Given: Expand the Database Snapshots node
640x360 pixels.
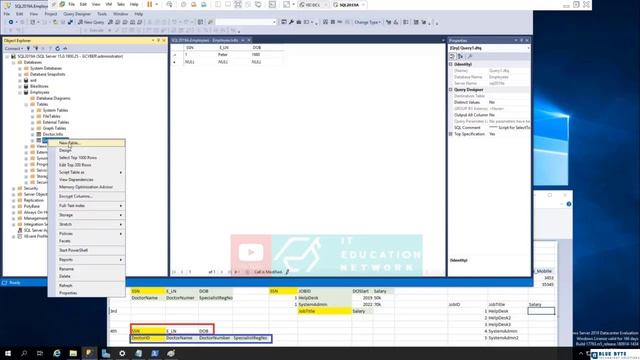Looking at the screenshot, I should coord(20,74).
